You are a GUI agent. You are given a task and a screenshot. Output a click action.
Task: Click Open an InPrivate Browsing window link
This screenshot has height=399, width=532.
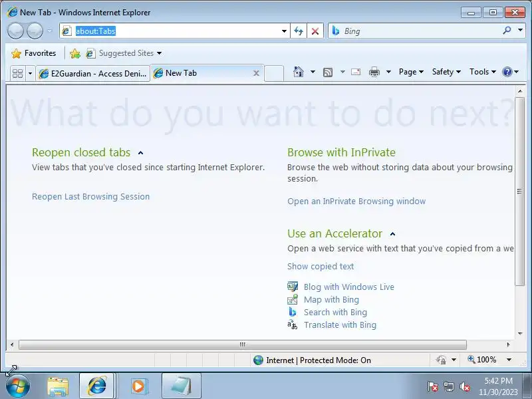[x=356, y=201]
